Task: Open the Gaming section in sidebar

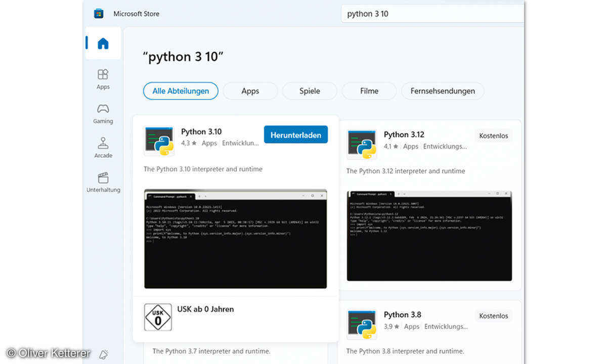Action: pyautogui.click(x=103, y=114)
